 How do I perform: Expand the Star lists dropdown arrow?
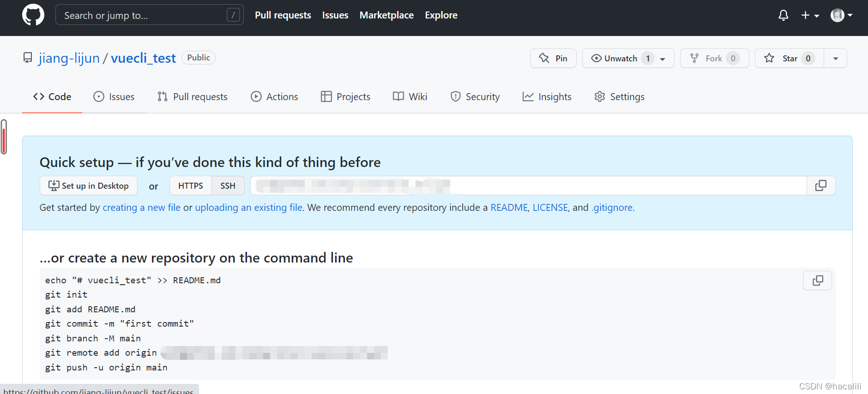(x=836, y=58)
